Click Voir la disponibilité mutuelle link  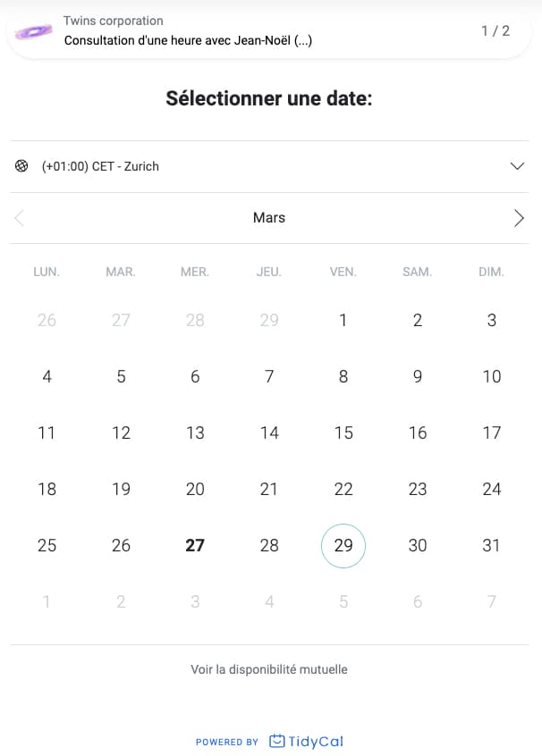point(269,669)
